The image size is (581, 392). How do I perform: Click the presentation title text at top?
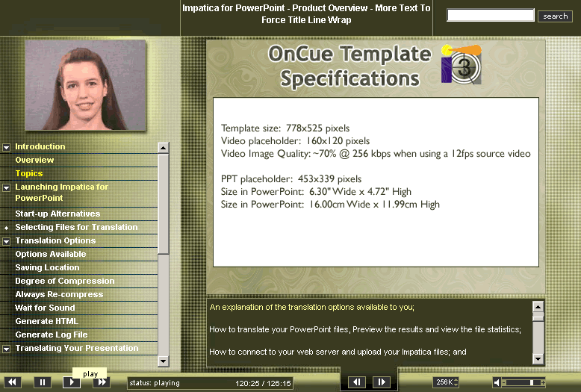click(x=306, y=13)
